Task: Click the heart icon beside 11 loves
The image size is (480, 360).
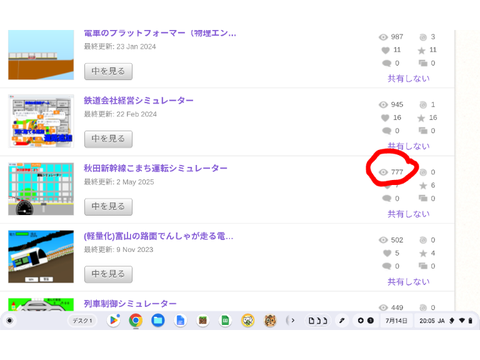Action: (386, 50)
